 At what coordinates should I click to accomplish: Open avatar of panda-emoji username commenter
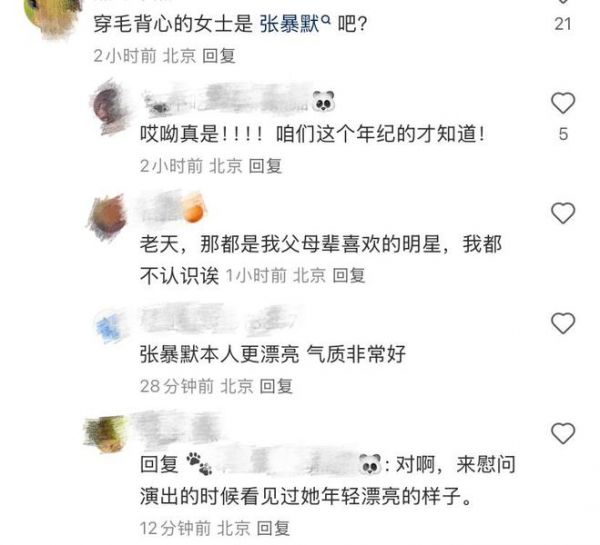[109, 106]
